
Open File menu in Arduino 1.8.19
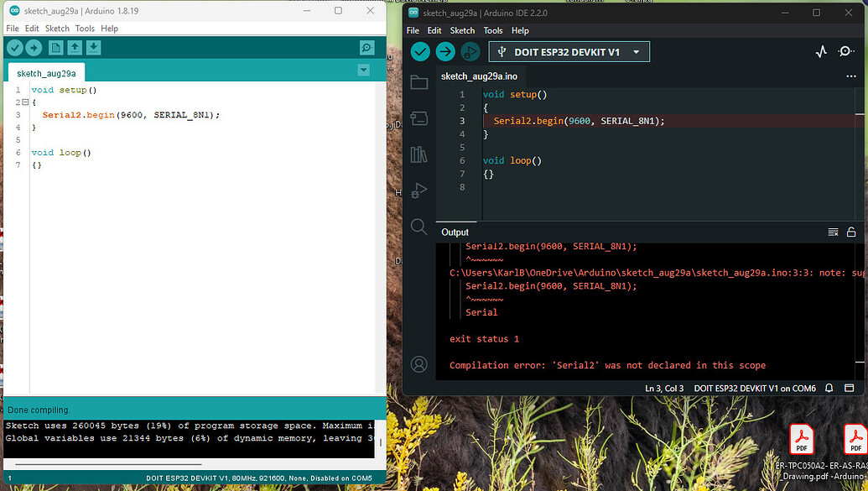[13, 29]
